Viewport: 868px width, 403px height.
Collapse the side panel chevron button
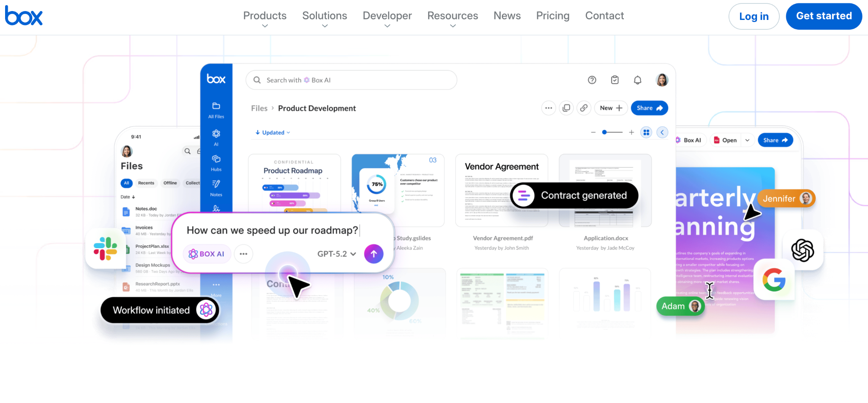click(662, 132)
